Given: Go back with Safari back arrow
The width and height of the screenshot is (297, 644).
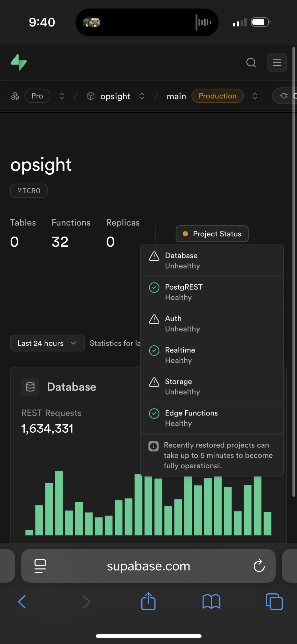Looking at the screenshot, I should 22,601.
